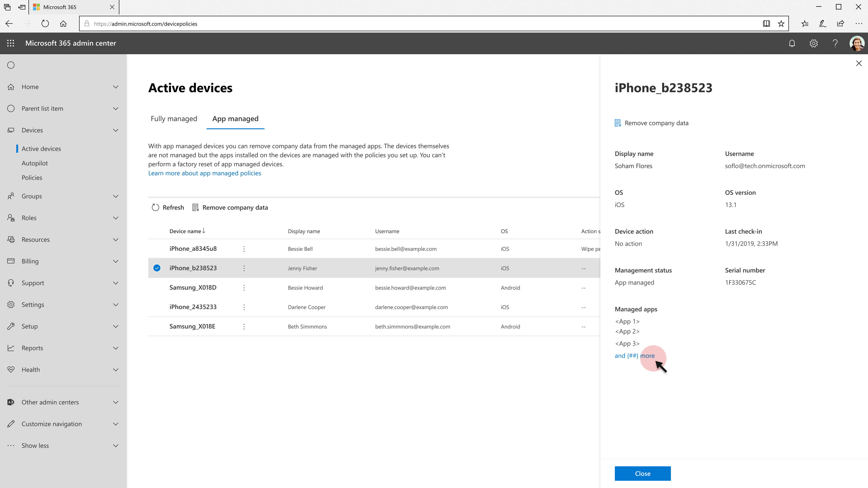
Task: Open the app launcher waffle menu
Action: pyautogui.click(x=10, y=43)
